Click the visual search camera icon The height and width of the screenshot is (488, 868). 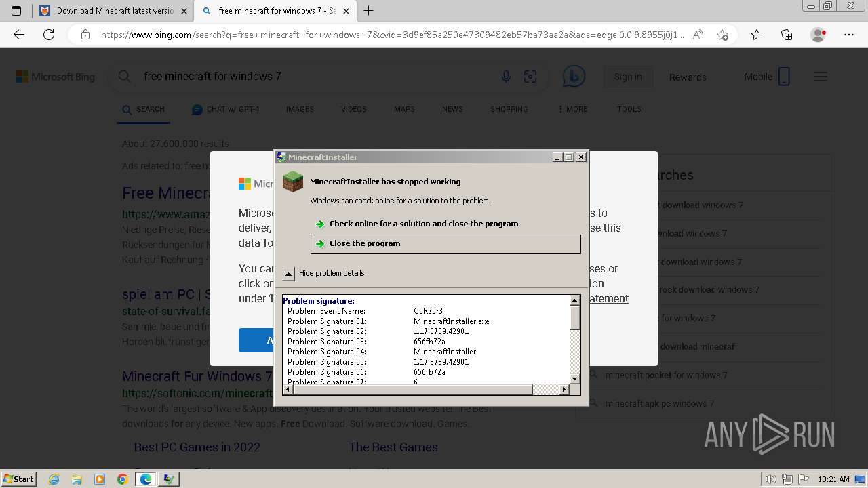pos(530,77)
